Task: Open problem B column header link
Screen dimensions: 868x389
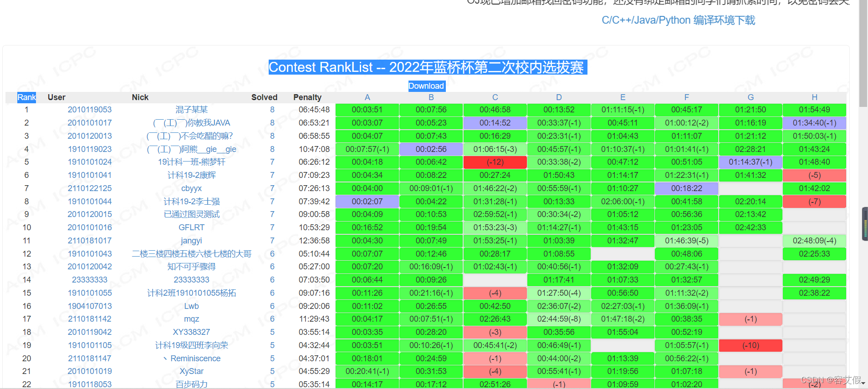Action: point(431,97)
